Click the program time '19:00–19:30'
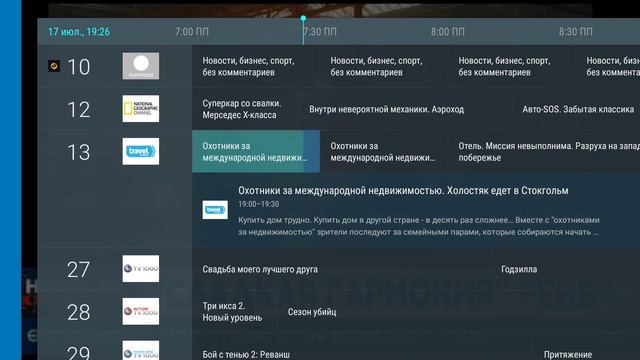Image resolution: width=640 pixels, height=360 pixels. pyautogui.click(x=259, y=204)
